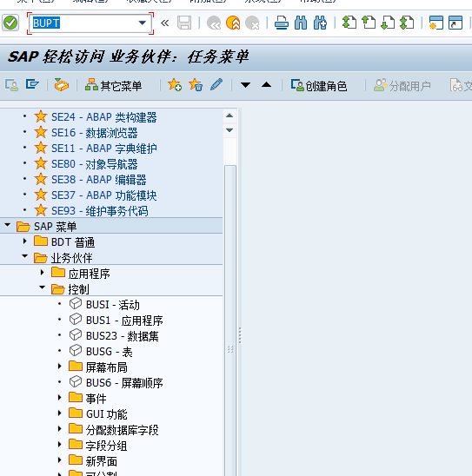The height and width of the screenshot is (476, 472).
Task: Open favorite SE93 - 维护事务代码
Action: (100, 211)
